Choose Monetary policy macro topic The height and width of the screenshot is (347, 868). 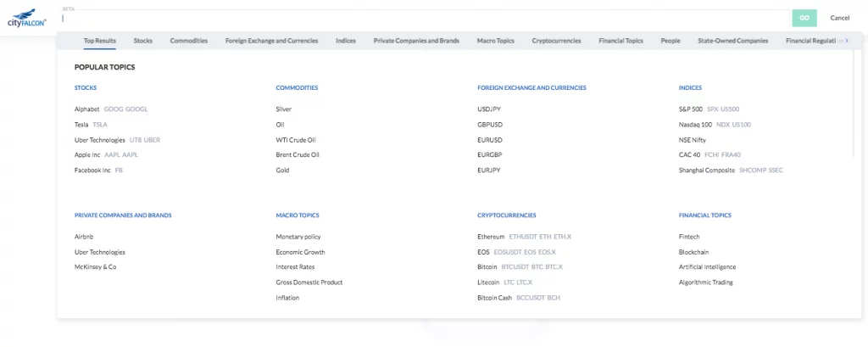(x=298, y=237)
